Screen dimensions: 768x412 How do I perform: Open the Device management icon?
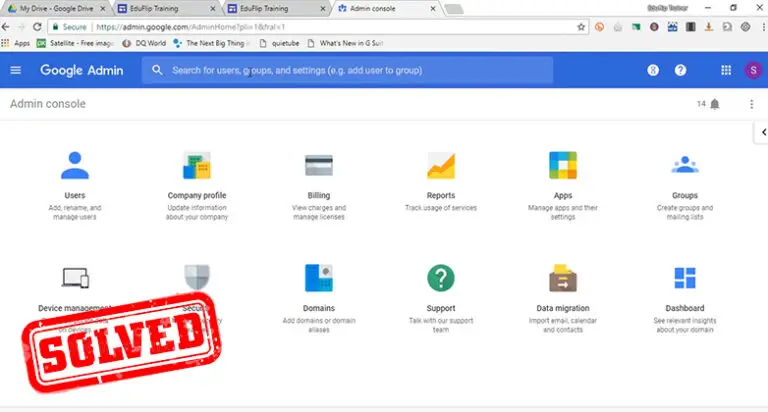[75, 277]
